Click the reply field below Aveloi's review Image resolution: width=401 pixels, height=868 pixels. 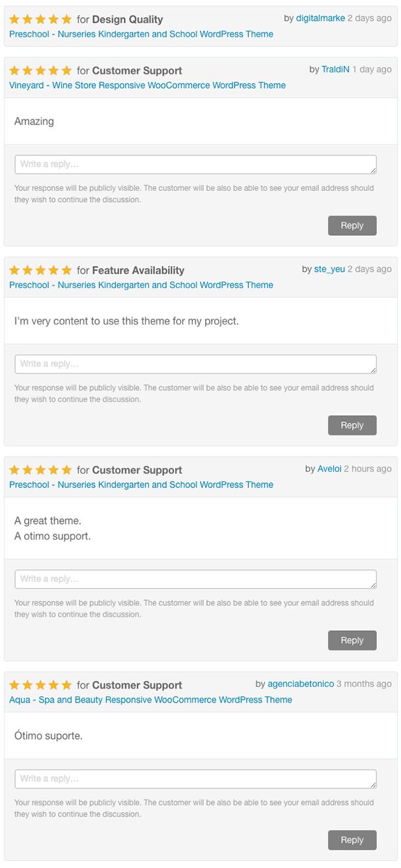(x=195, y=579)
